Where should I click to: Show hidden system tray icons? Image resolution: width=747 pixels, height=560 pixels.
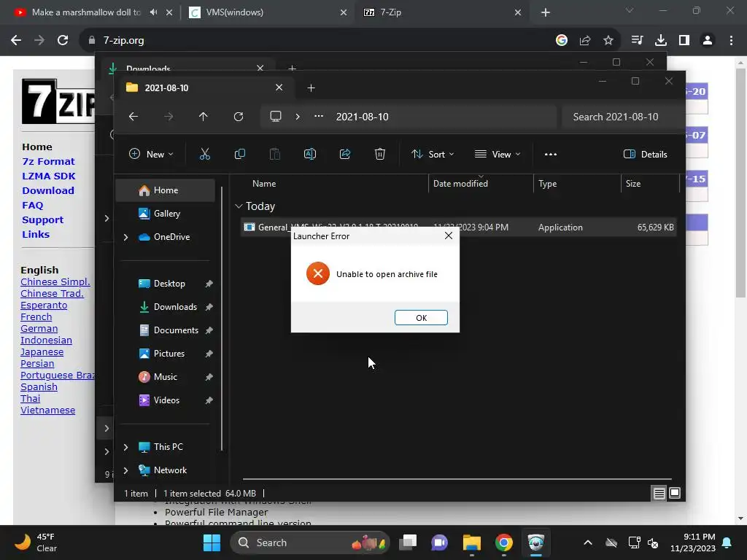coord(588,542)
